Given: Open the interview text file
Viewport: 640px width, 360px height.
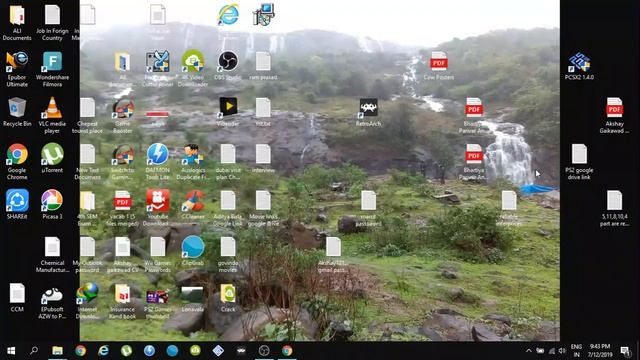Looking at the screenshot, I should pos(263,154).
